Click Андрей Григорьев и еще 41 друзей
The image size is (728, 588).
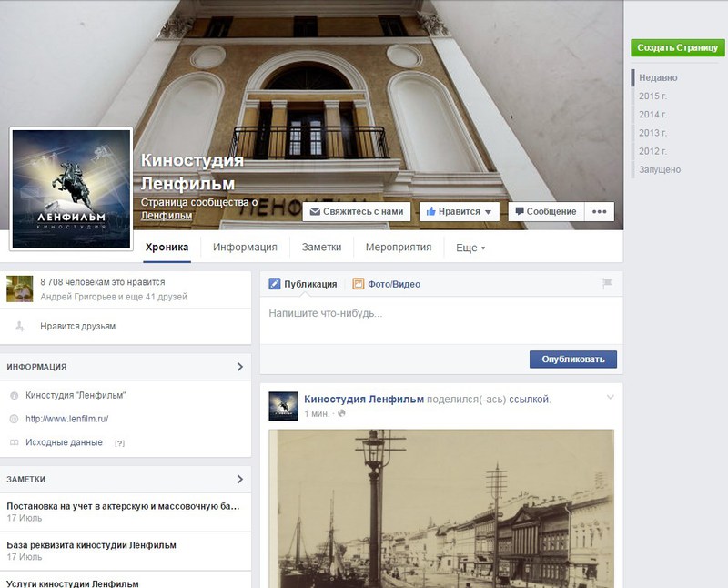114,297
